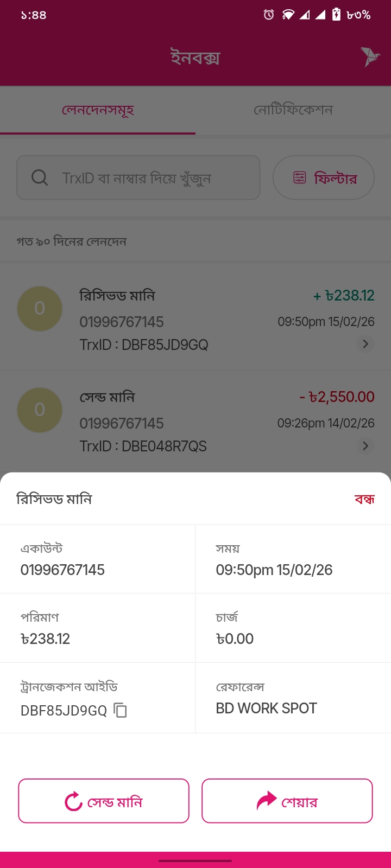Tap the battery icon in status bar
This screenshot has height=868, width=391.
pyautogui.click(x=336, y=15)
